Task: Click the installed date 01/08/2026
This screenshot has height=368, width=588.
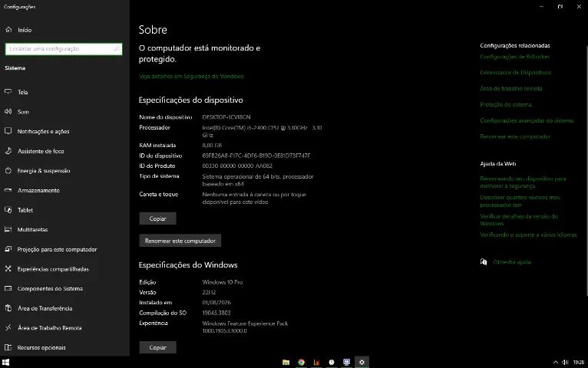Action: (216, 303)
